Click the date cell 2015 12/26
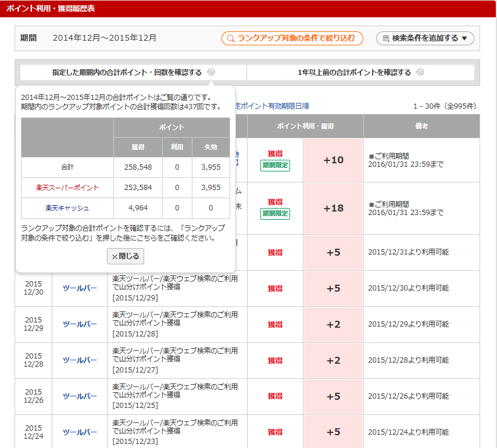This screenshot has width=497, height=448. 33,396
